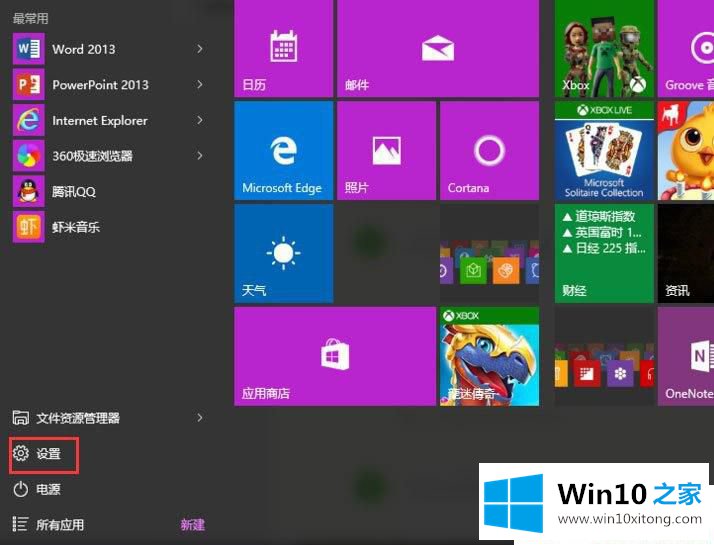This screenshot has width=714, height=545.
Task: Open the OneNote tile
Action: pyautogui.click(x=686, y=357)
